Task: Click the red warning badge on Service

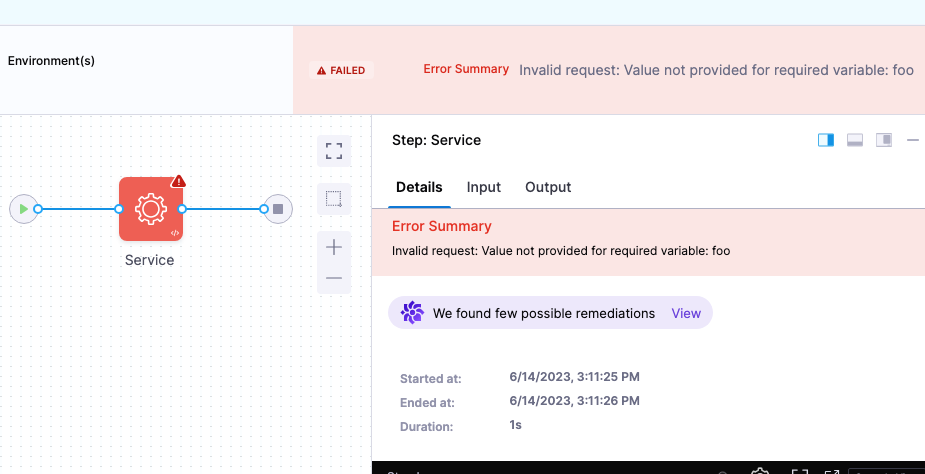Action: click(178, 181)
